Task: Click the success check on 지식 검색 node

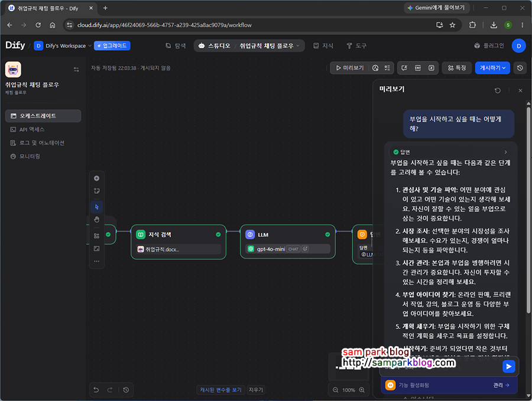Action: click(218, 234)
